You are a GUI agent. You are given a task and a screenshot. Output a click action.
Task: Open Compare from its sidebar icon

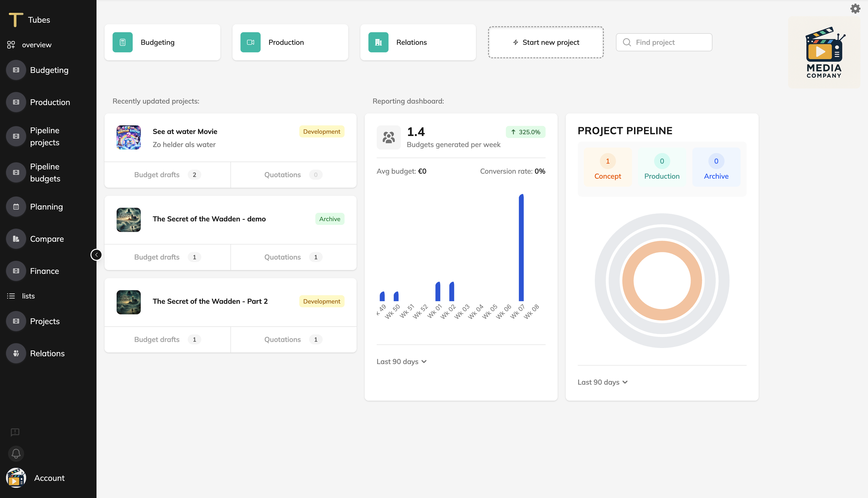click(x=16, y=239)
